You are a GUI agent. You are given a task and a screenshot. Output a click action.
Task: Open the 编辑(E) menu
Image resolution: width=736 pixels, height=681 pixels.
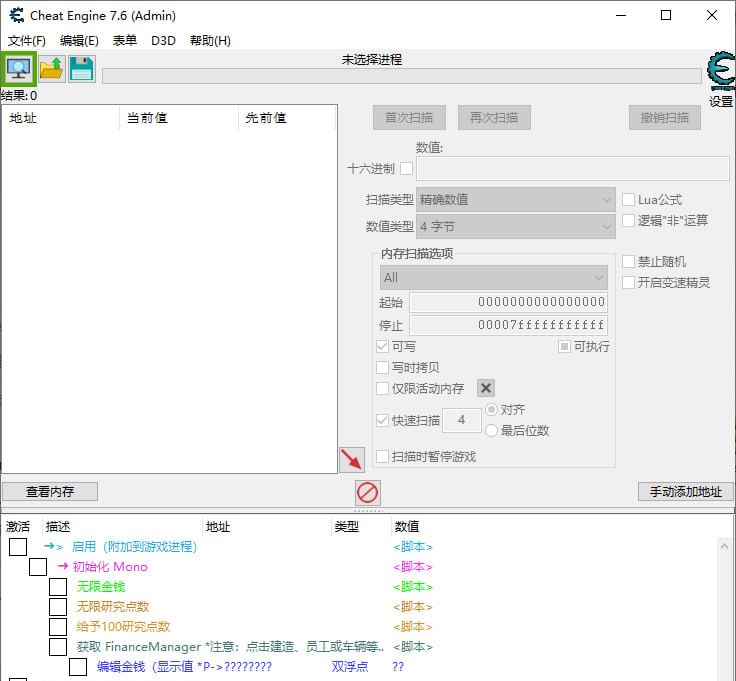click(x=79, y=41)
